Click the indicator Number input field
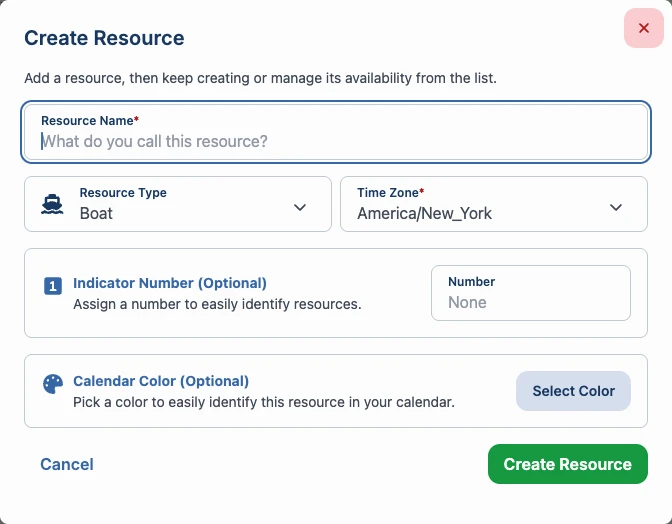The width and height of the screenshot is (672, 524). (x=531, y=293)
